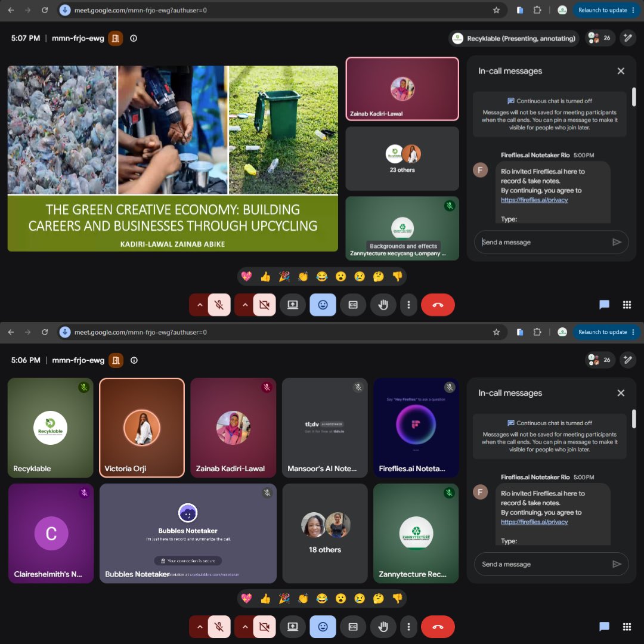Image resolution: width=644 pixels, height=644 pixels.
Task: Click the meeting details info icon beside the 5:06 PM clock
Action: point(134,360)
